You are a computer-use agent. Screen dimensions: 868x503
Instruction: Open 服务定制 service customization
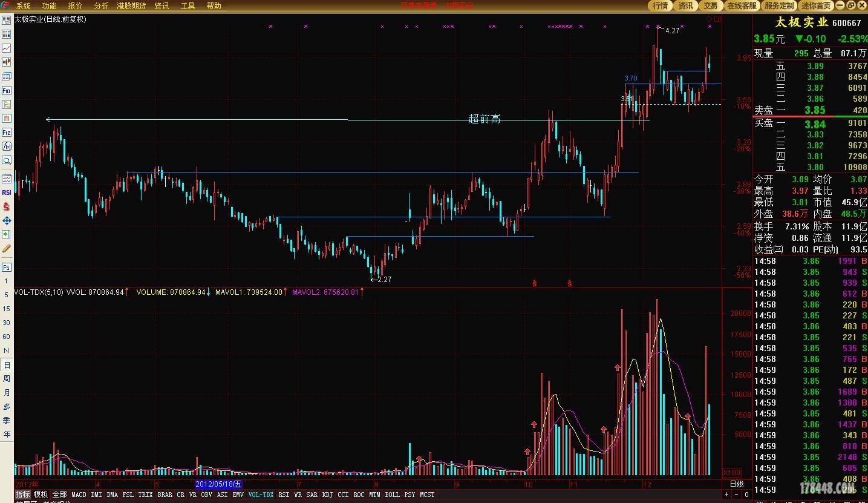click(779, 5)
